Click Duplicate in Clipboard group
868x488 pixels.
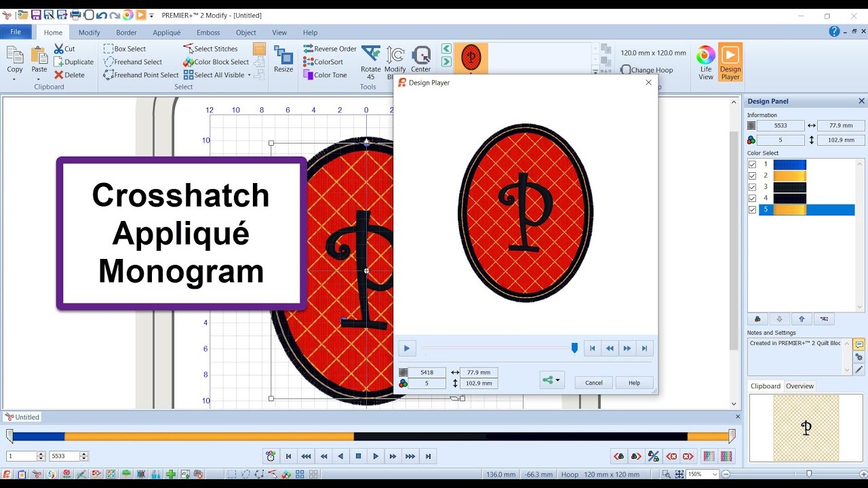pos(74,62)
